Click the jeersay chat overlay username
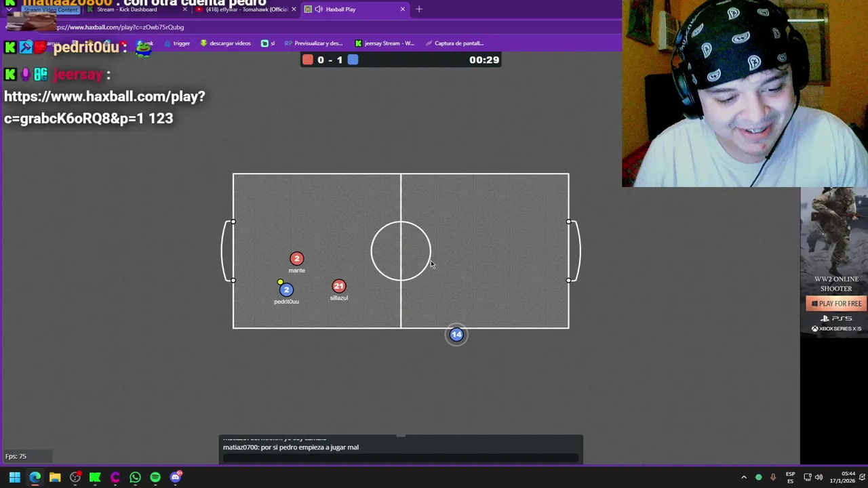Viewport: 868px width, 488px height. pos(78,75)
